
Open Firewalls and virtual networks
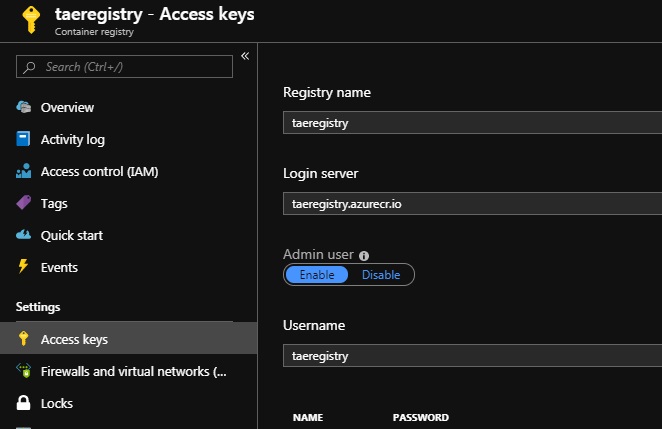pyautogui.click(x=134, y=372)
